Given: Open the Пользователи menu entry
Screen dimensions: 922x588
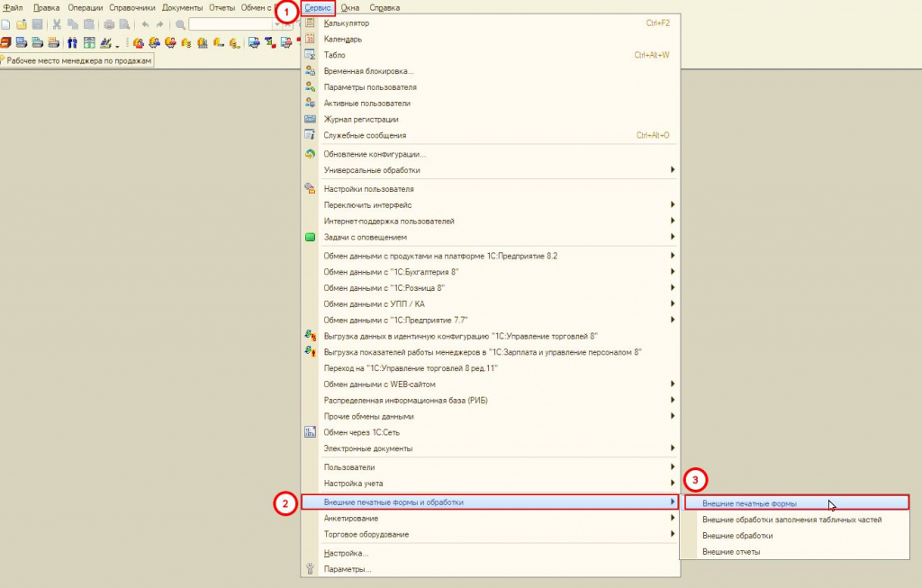Looking at the screenshot, I should pos(491,466).
